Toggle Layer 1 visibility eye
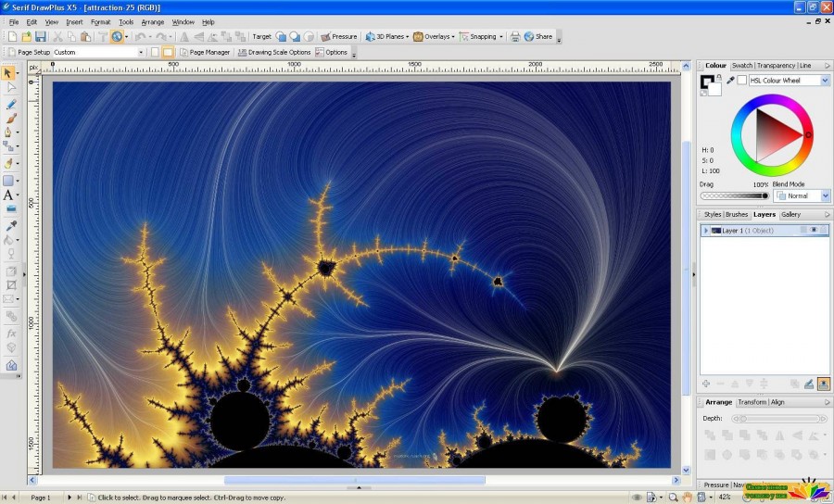This screenshot has width=834, height=504. point(814,230)
